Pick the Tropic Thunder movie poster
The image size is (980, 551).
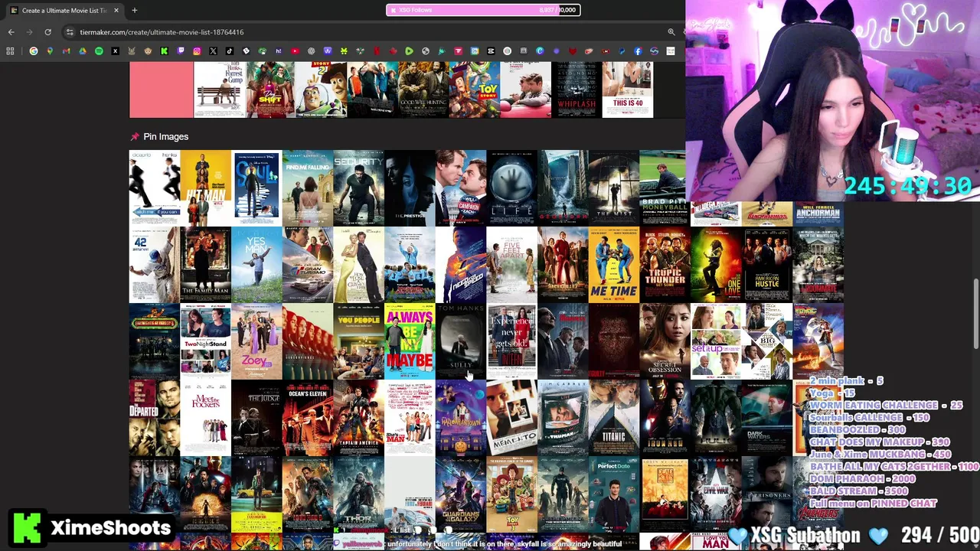point(665,265)
